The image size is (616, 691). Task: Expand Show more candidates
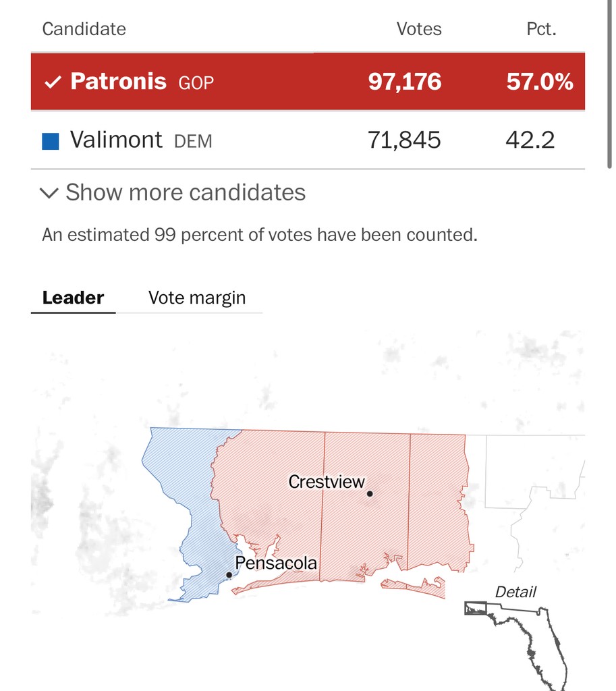pos(173,193)
